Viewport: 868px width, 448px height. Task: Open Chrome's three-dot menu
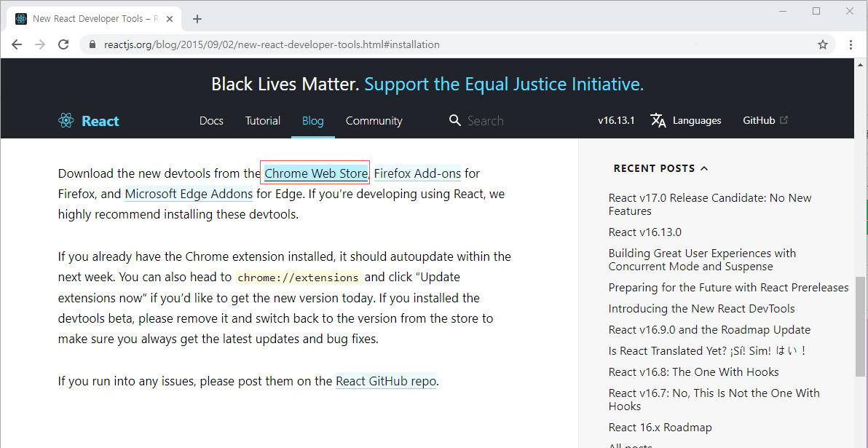(851, 44)
